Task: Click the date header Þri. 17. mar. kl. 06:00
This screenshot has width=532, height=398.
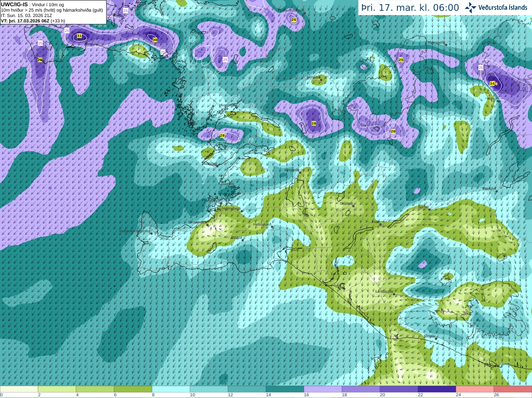Action: (x=410, y=7)
